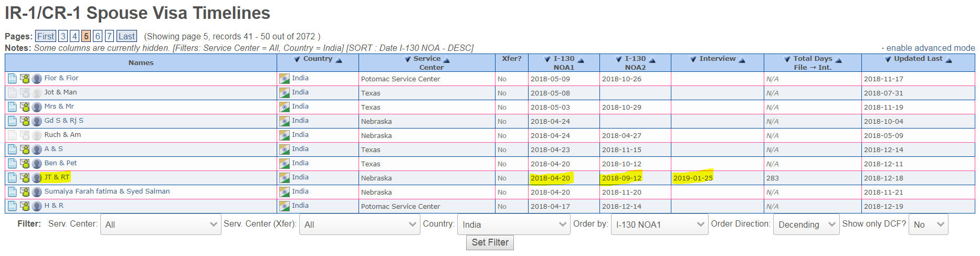Sort I-130 NOA2 column ascending
This screenshot has height=256, width=980.
[x=652, y=60]
